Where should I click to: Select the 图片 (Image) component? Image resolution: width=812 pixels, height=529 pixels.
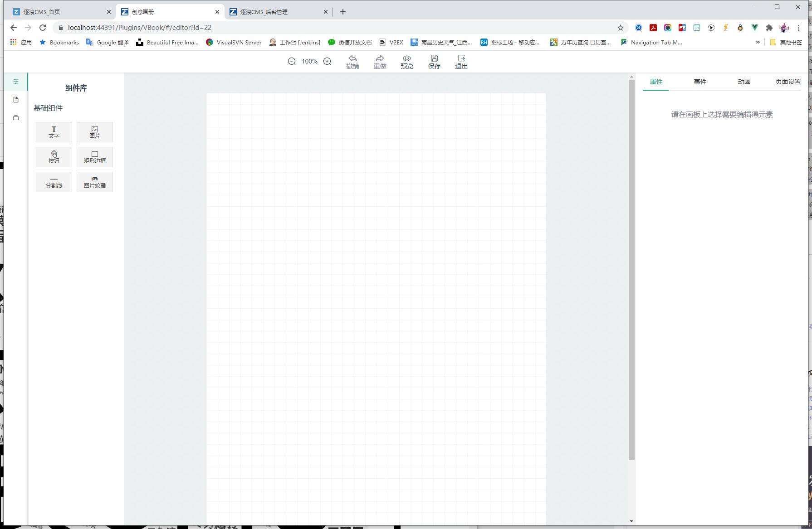tap(94, 132)
